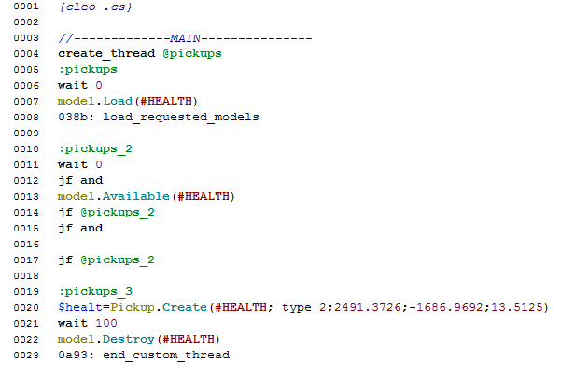The width and height of the screenshot is (588, 392).
Task: Click 'jf and' on line 0012
Action: point(80,181)
